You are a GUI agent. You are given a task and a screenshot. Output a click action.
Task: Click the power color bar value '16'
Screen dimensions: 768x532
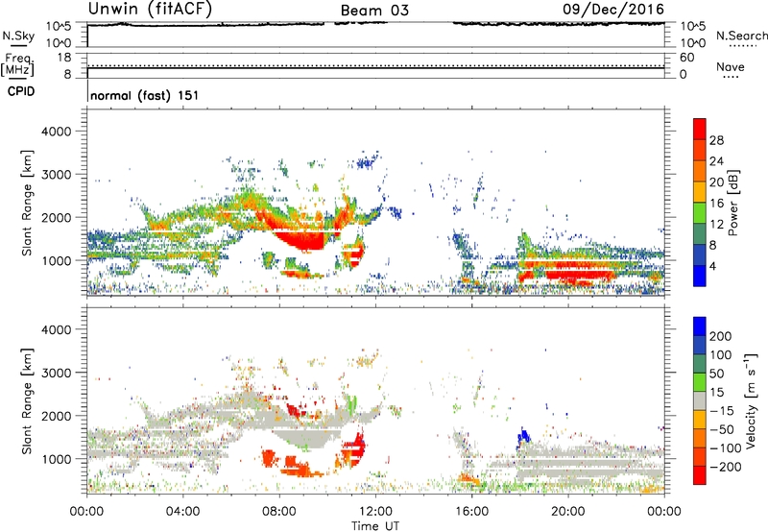click(x=716, y=204)
